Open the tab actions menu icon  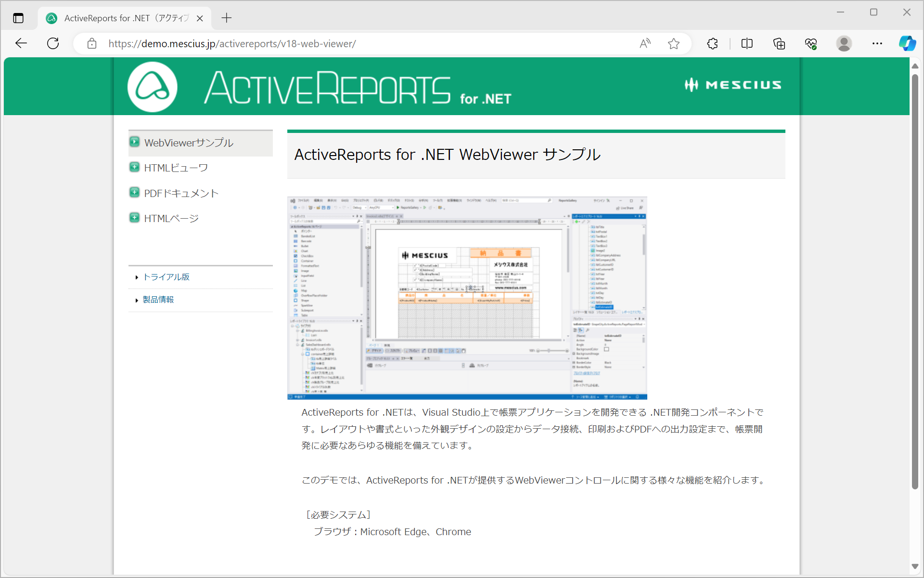tap(18, 18)
